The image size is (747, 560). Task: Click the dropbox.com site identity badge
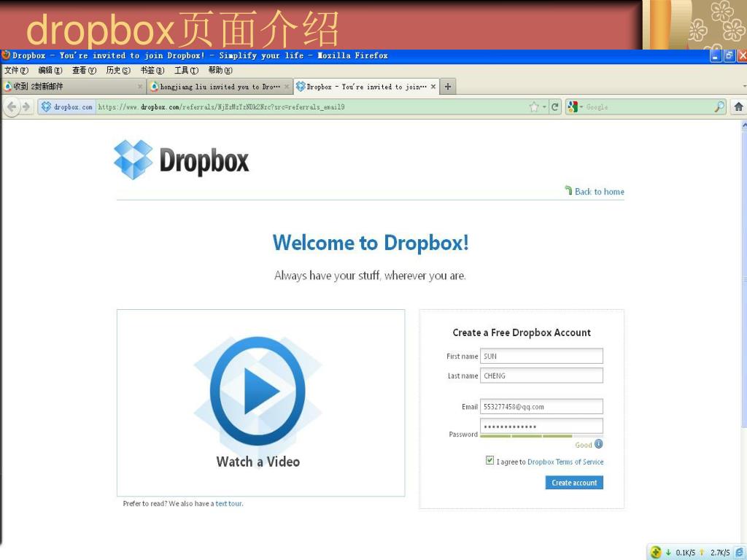point(66,107)
